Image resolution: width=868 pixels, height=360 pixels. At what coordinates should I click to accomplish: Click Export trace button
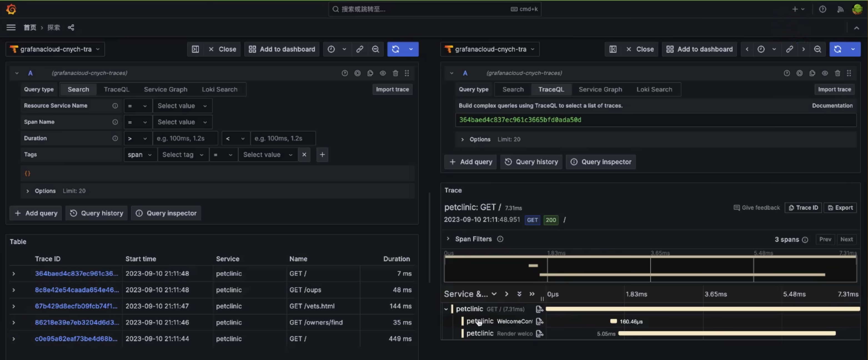(x=840, y=208)
